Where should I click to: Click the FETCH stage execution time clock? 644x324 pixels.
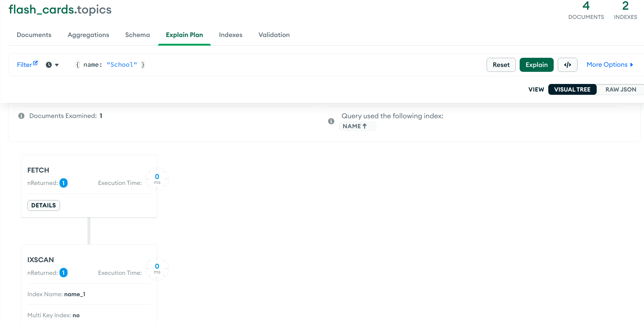tap(157, 179)
